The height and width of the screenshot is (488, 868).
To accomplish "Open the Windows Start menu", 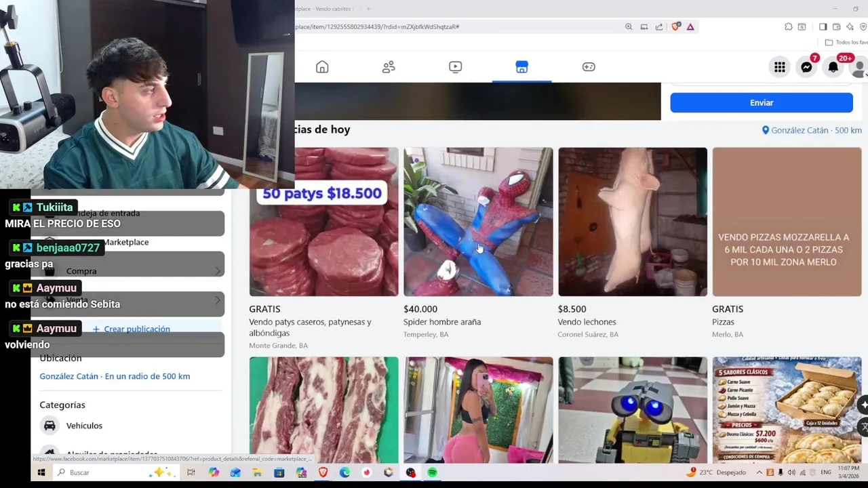I will [x=41, y=472].
